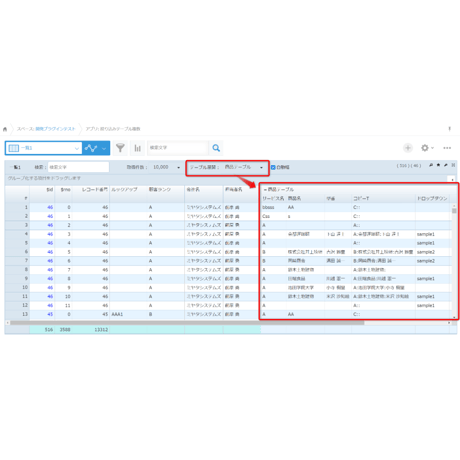The width and height of the screenshot is (460, 460).
Task: Sort by レコード番号 column header
Action: (x=95, y=190)
